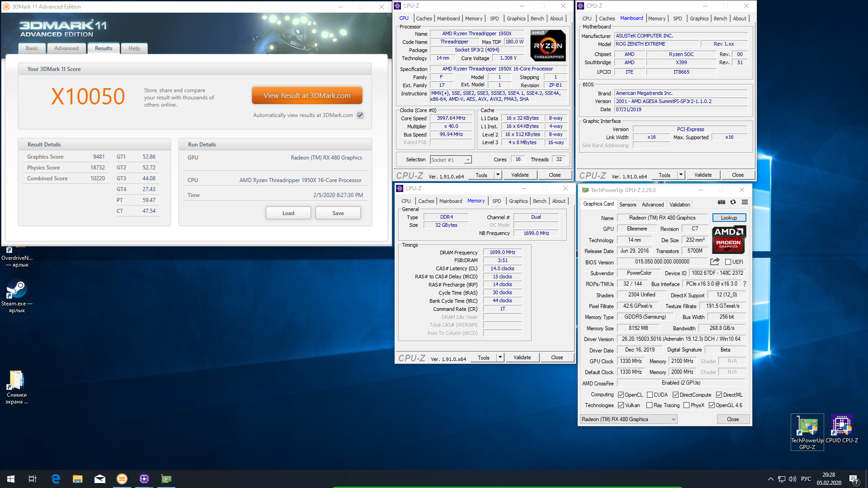Open Tools dropdown arrow in CPU-Z Memory window
This screenshot has height=488, width=868.
pyautogui.click(x=500, y=357)
